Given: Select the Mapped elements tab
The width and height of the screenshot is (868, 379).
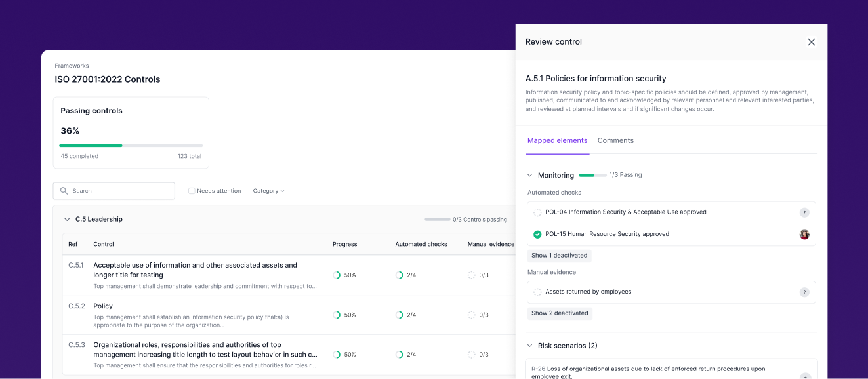Looking at the screenshot, I should coord(557,140).
